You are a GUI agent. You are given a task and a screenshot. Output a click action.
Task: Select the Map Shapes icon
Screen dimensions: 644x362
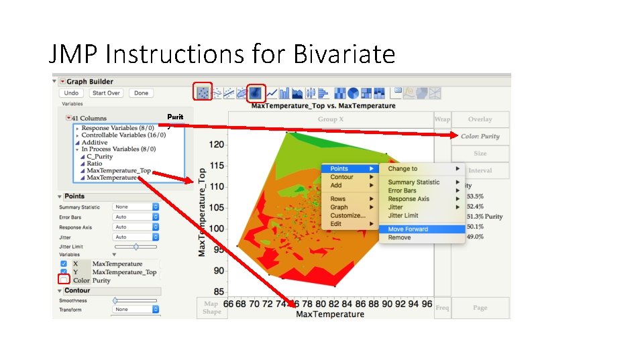tap(422, 93)
